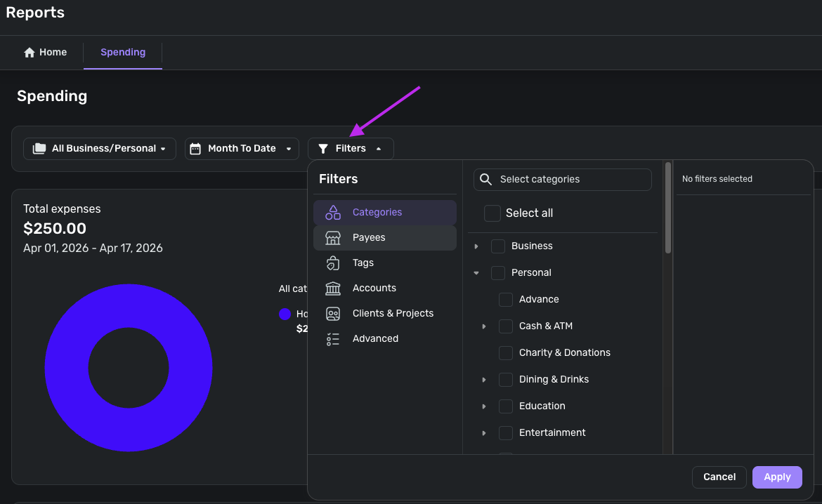The height and width of the screenshot is (504, 822).
Task: Click the calendar icon beside Month To Date
Action: click(x=195, y=149)
